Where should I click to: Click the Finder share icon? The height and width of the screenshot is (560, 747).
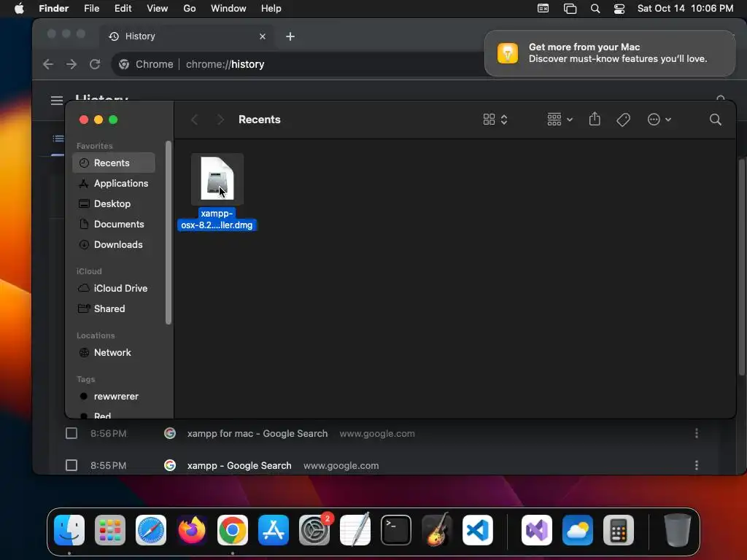coord(595,119)
